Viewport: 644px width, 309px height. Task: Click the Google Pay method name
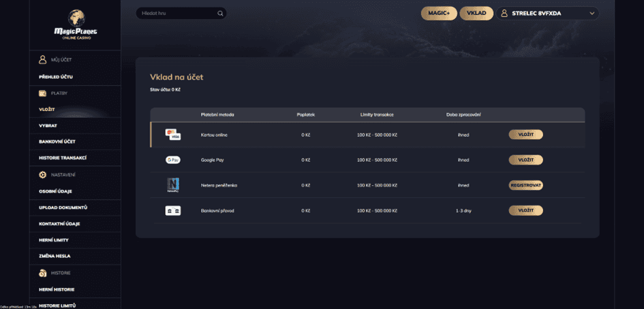point(213,160)
